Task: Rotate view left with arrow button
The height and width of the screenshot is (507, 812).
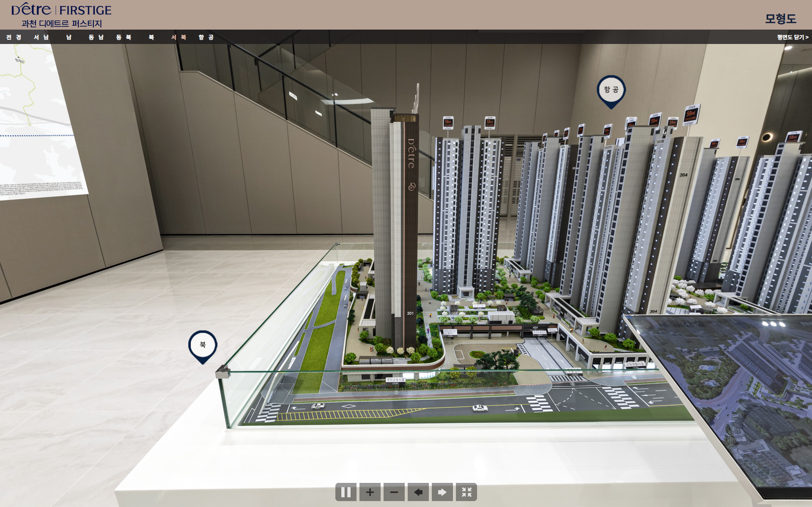Action: [x=418, y=492]
